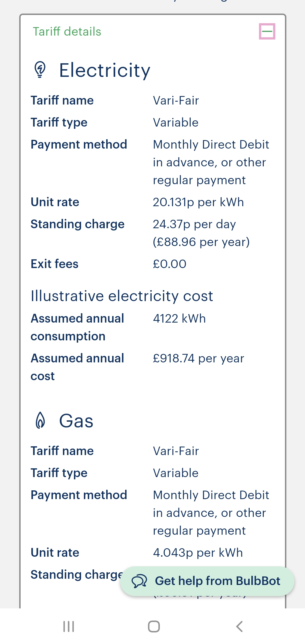The image size is (305, 644).
Task: Collapse the Tariff details section
Action: tap(267, 31)
